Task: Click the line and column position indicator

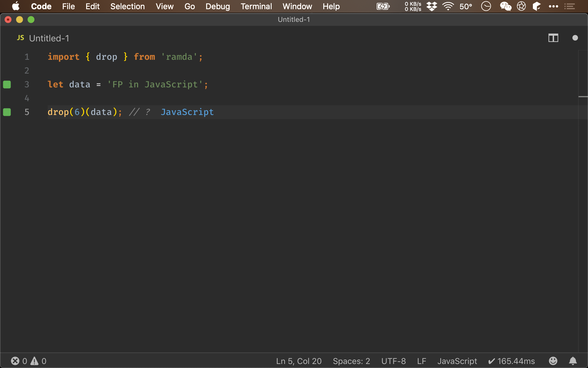Action: [x=299, y=361]
